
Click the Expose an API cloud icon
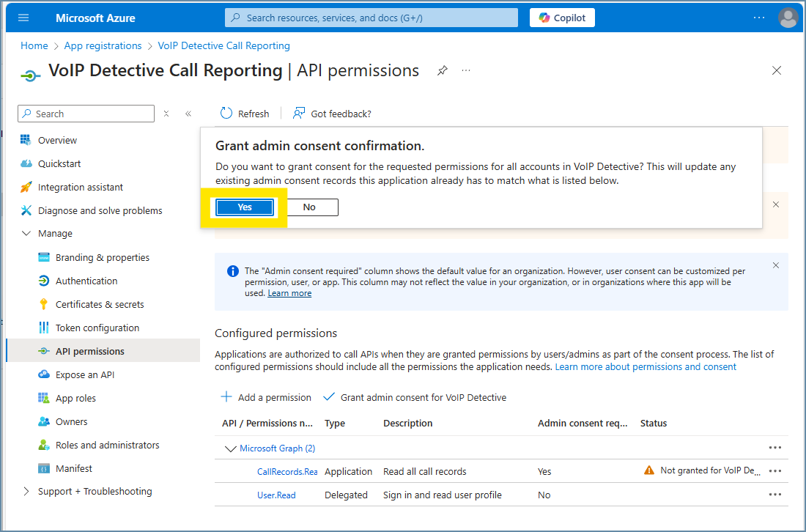click(x=44, y=374)
